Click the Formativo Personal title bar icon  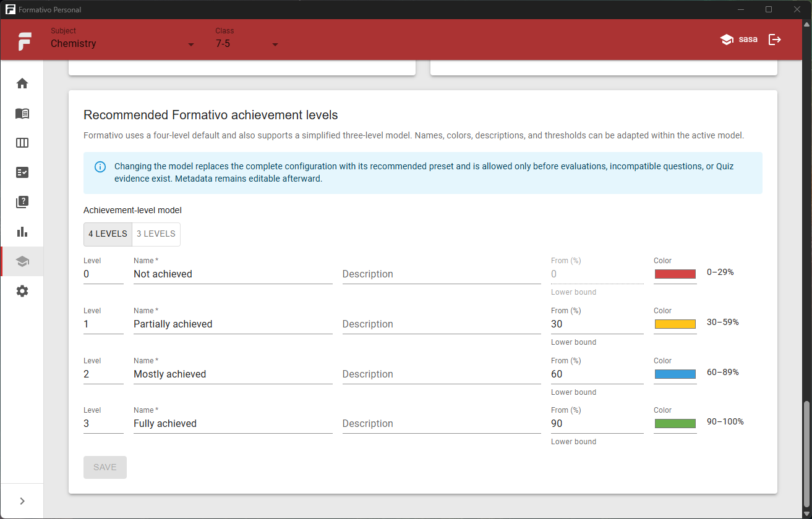point(10,10)
